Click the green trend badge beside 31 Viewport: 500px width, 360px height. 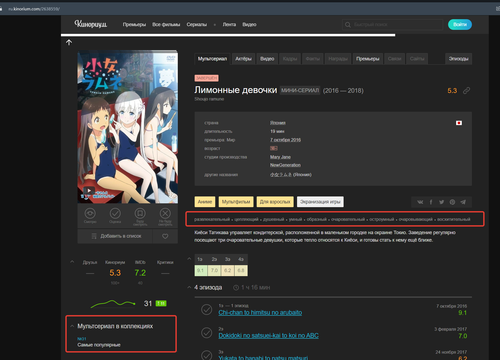[161, 303]
